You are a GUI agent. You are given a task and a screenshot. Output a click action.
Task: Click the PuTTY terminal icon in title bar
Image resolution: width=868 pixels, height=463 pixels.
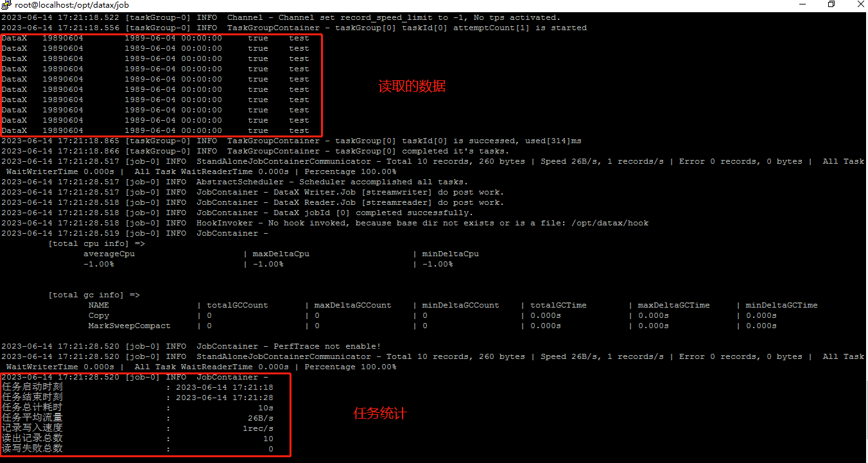click(x=6, y=4)
